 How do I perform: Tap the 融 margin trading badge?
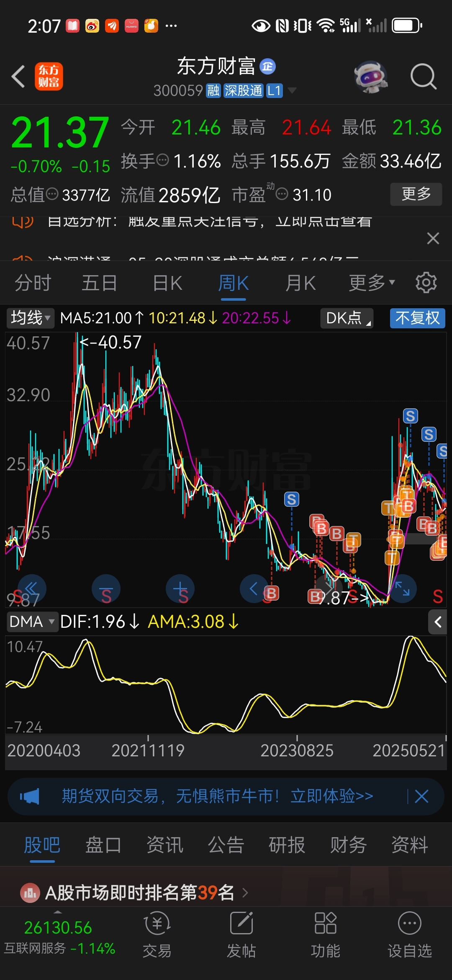[x=213, y=90]
